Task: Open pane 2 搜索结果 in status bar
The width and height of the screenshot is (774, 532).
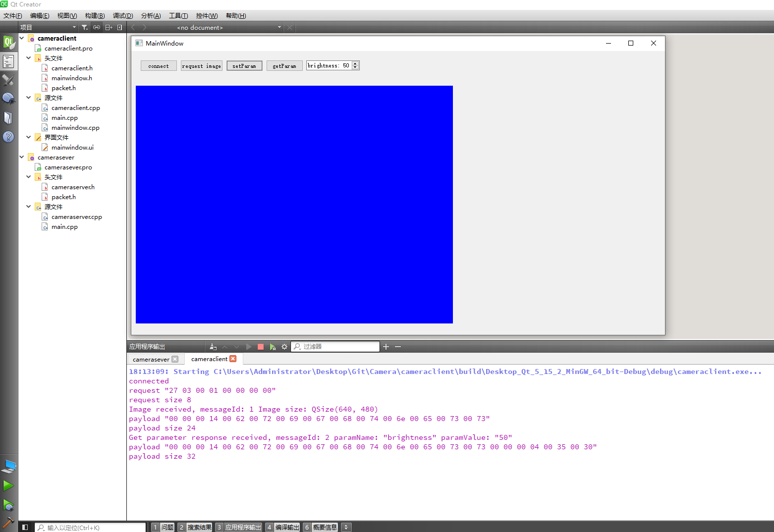Action: [195, 527]
